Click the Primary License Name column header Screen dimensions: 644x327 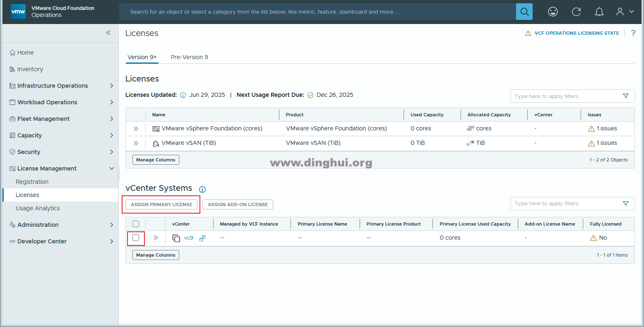(x=322, y=224)
